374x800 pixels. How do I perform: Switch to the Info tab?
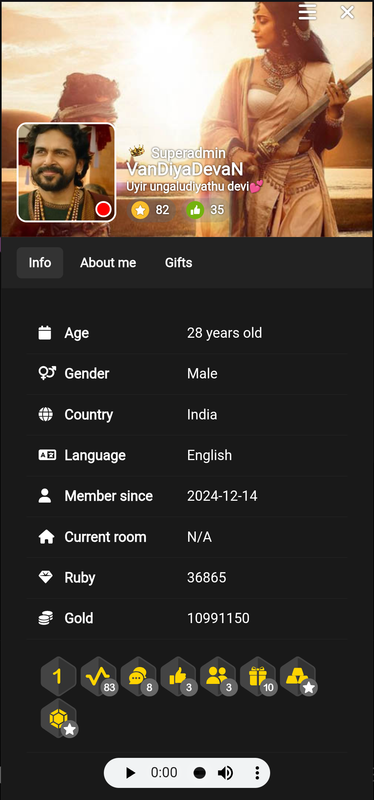[40, 263]
